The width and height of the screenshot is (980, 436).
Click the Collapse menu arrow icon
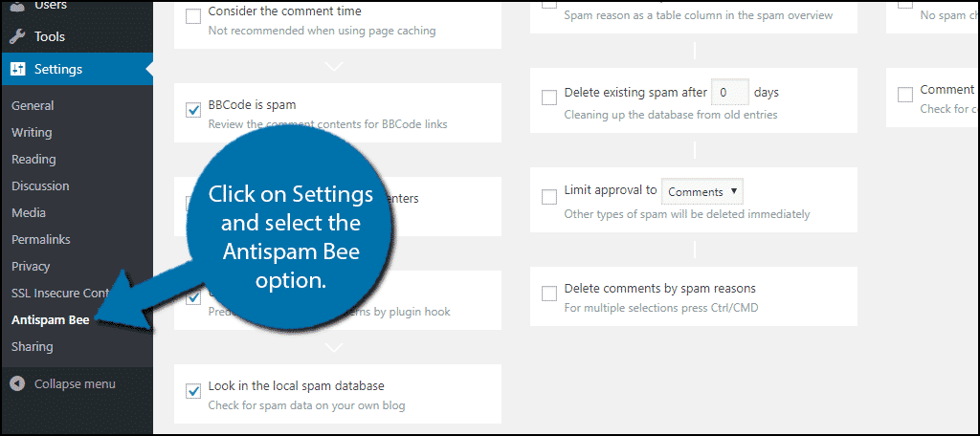pos(17,383)
